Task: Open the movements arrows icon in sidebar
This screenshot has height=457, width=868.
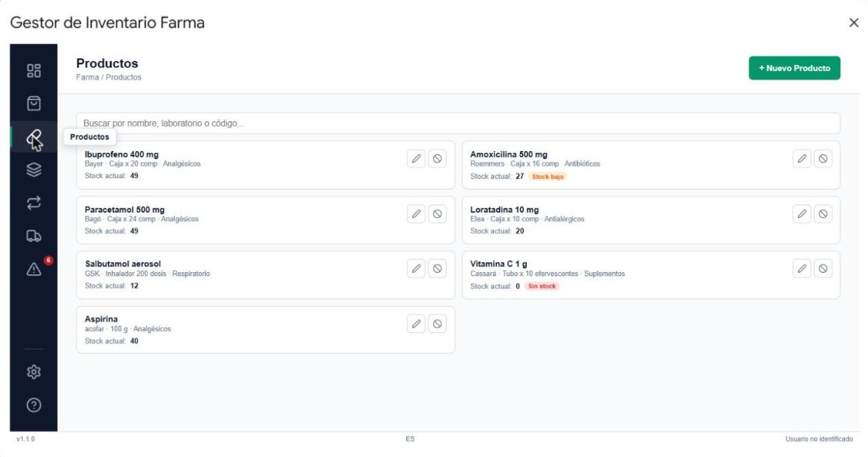Action: (x=34, y=202)
